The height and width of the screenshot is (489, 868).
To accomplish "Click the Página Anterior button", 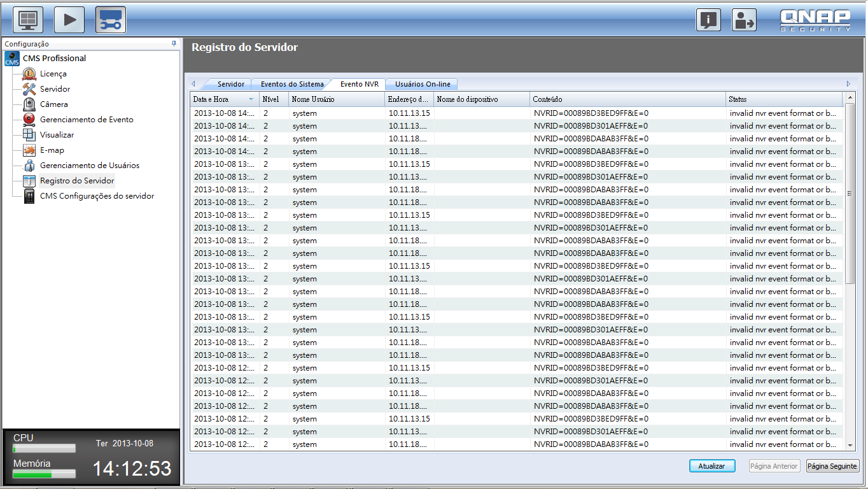I will [x=774, y=466].
